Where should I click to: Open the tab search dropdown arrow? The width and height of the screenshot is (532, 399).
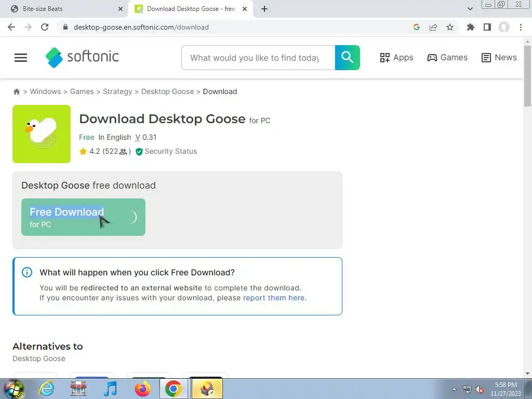click(x=470, y=9)
